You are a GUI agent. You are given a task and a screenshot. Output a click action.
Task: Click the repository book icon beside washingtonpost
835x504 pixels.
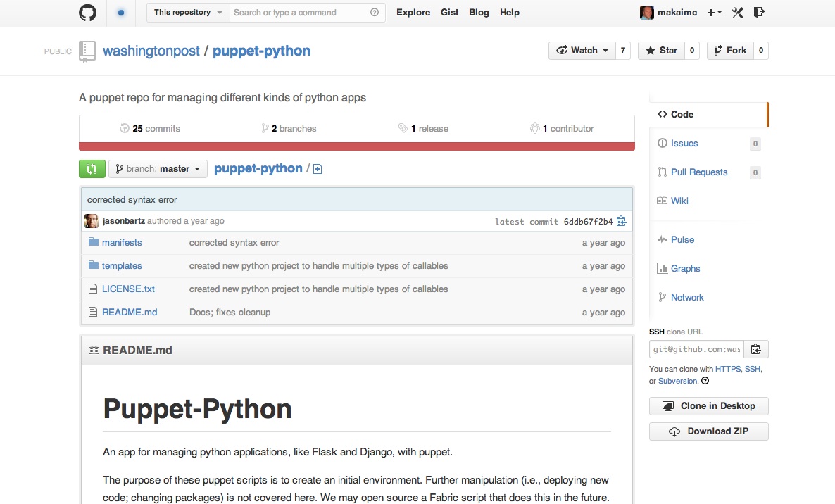(x=87, y=51)
